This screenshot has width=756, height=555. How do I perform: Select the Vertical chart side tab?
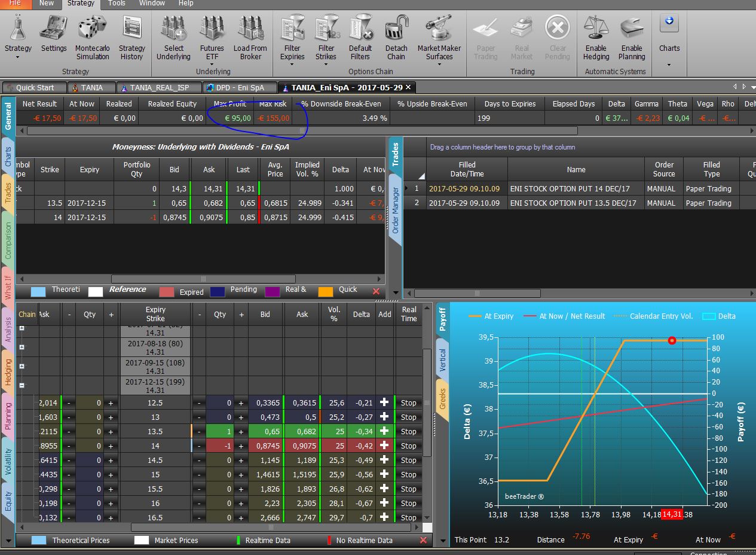click(443, 360)
